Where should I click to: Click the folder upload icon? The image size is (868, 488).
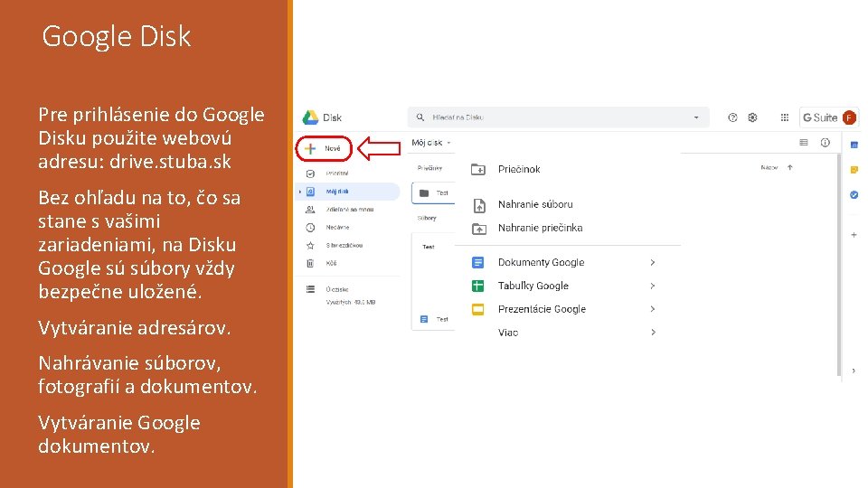pos(479,229)
